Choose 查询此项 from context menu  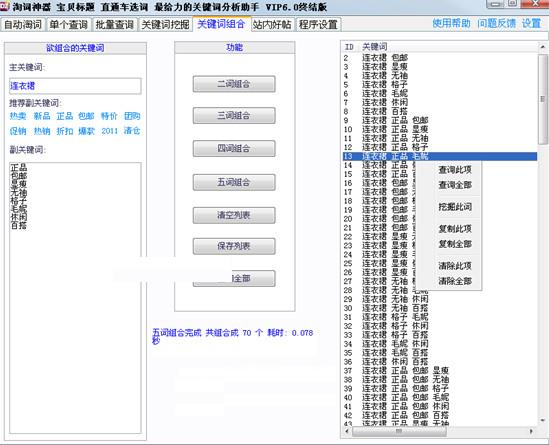(x=455, y=170)
